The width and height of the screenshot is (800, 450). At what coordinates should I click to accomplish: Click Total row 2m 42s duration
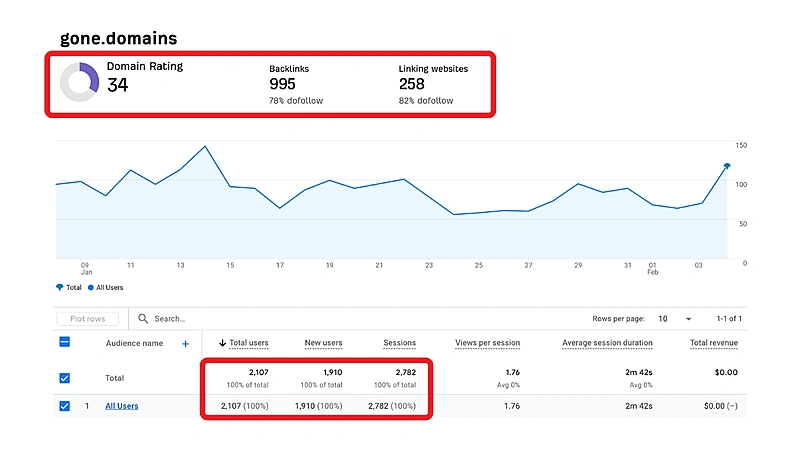point(639,372)
